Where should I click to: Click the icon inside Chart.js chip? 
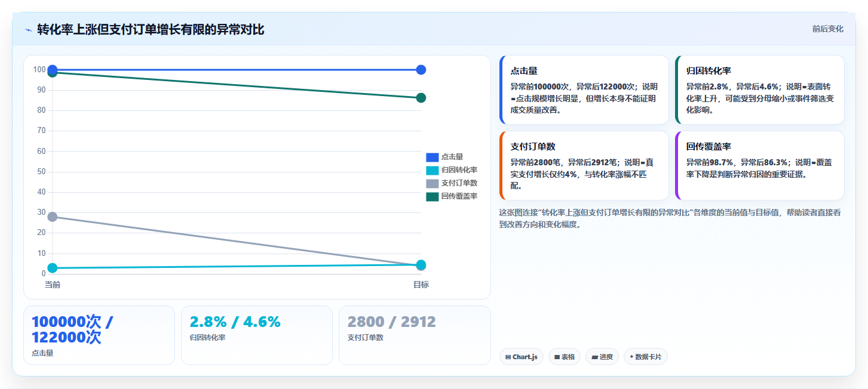tap(508, 357)
